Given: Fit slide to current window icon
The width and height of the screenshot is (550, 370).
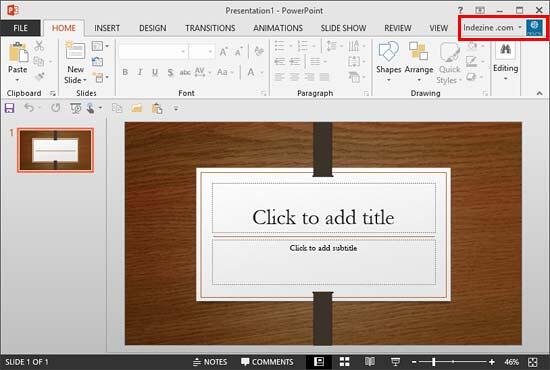Looking at the screenshot, I should pos(532,362).
